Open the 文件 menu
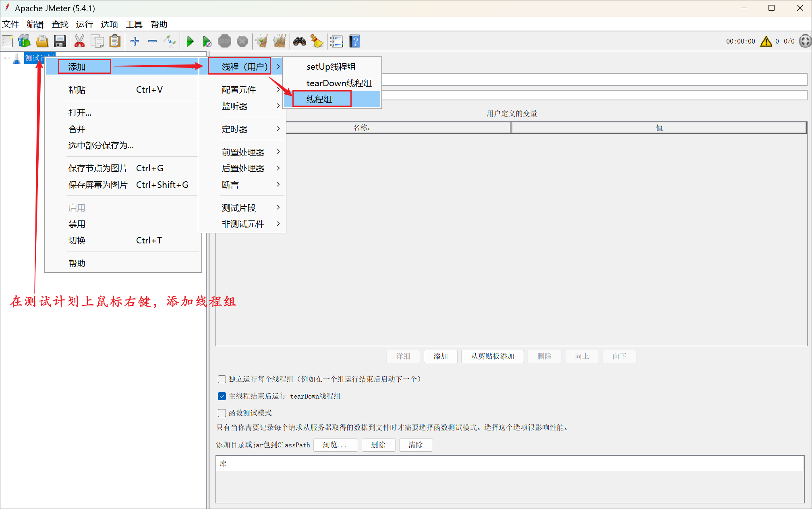 [11, 24]
